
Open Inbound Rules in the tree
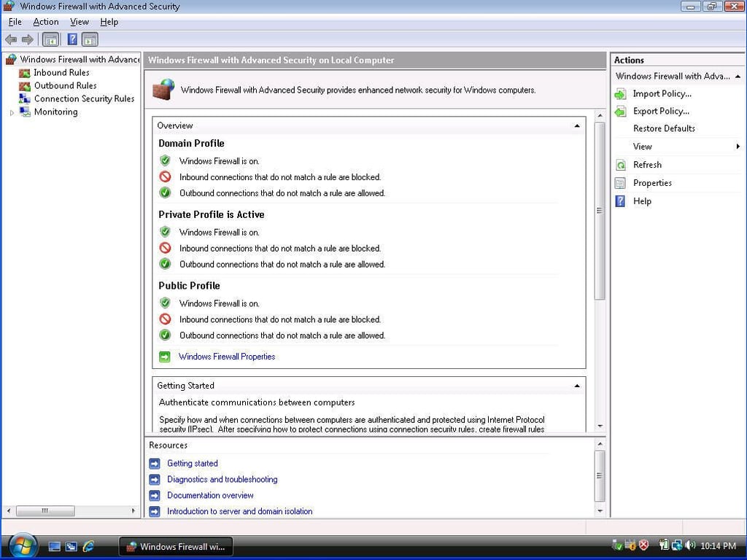[61, 73]
